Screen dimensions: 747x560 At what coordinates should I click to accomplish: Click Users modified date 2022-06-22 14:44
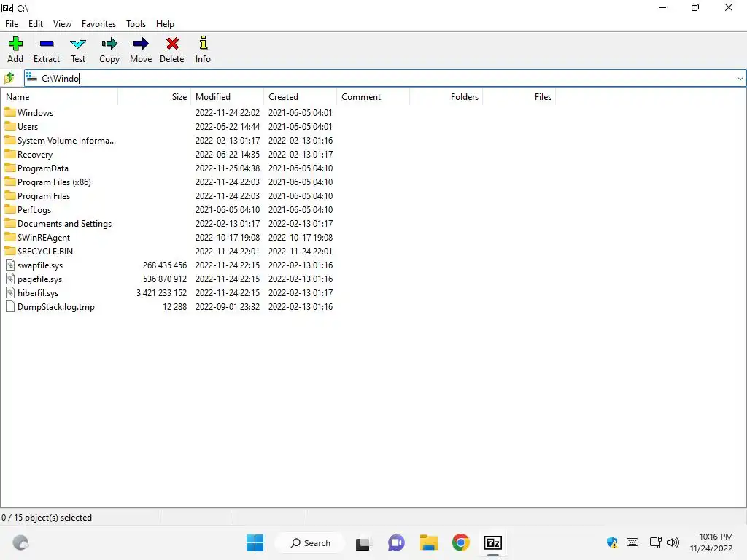pos(228,127)
